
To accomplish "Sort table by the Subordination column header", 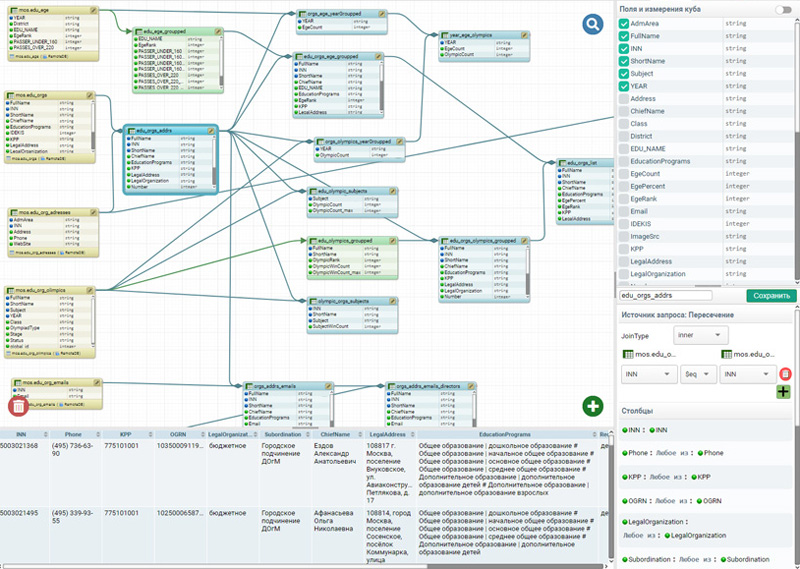I will tap(285, 434).
